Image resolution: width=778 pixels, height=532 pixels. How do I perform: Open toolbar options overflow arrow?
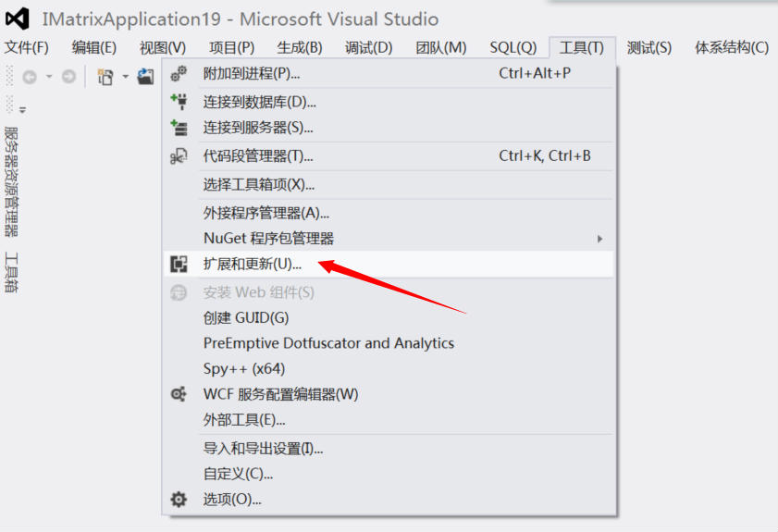(22, 110)
